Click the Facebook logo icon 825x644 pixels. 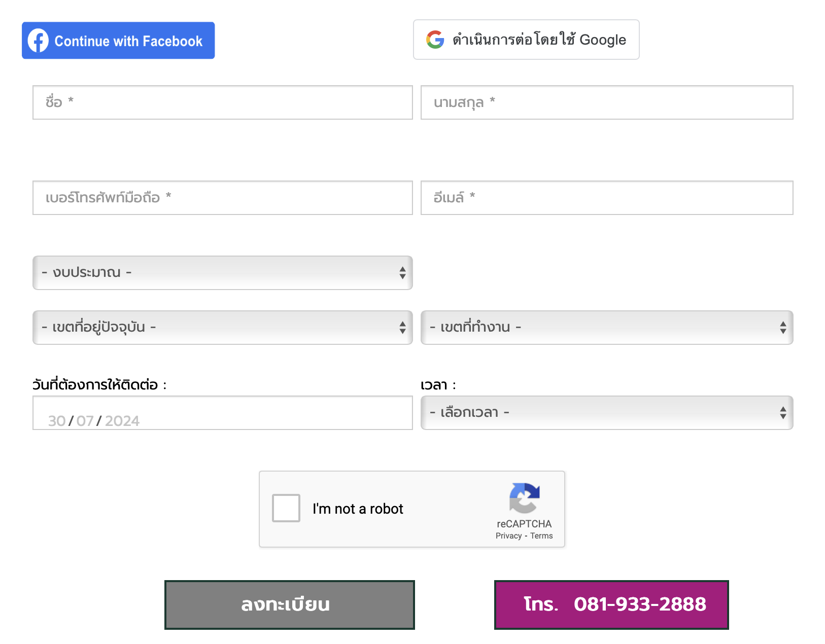point(38,41)
